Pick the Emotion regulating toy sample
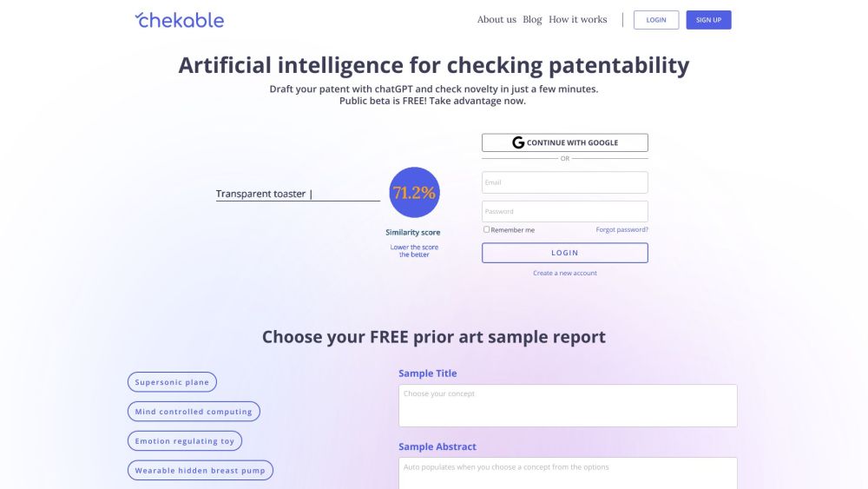Screen dimensions: 868x489 click(185, 441)
